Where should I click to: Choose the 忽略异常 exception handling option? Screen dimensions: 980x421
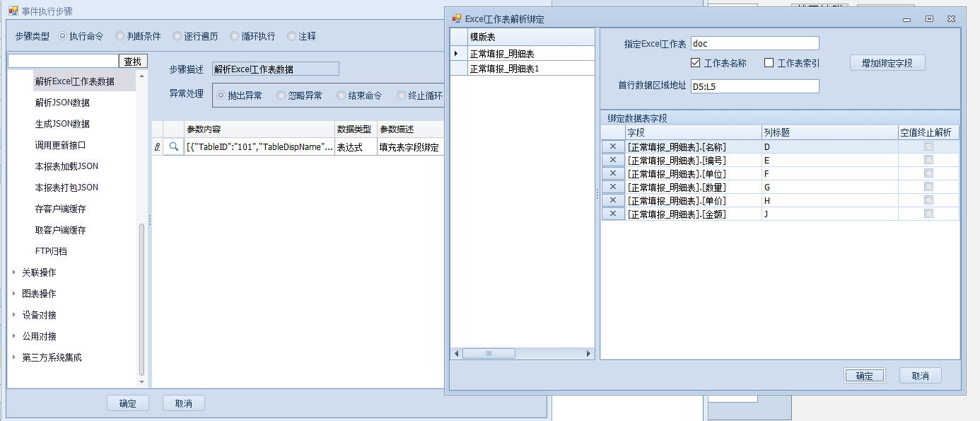coord(281,96)
